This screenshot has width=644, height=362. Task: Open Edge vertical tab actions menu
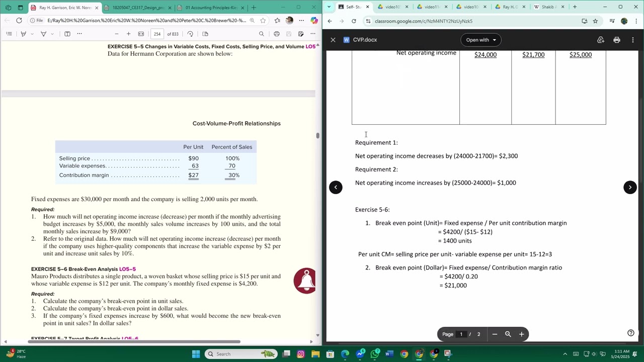pyautogui.click(x=20, y=8)
